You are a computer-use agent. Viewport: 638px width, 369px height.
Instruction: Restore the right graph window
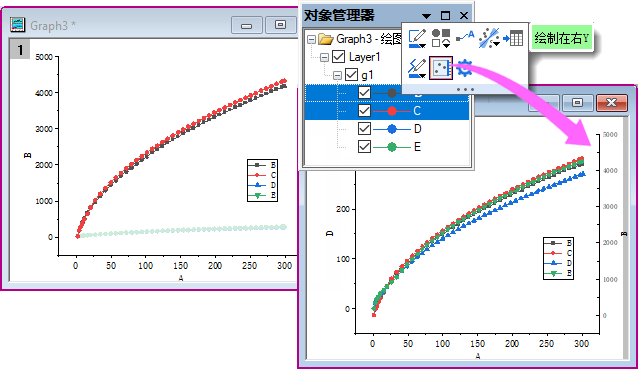(577, 103)
